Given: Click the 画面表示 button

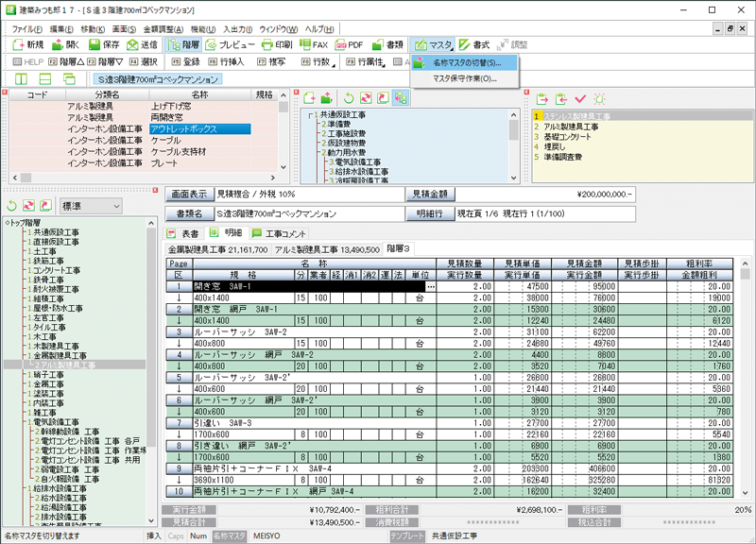Looking at the screenshot, I should click(x=189, y=195).
